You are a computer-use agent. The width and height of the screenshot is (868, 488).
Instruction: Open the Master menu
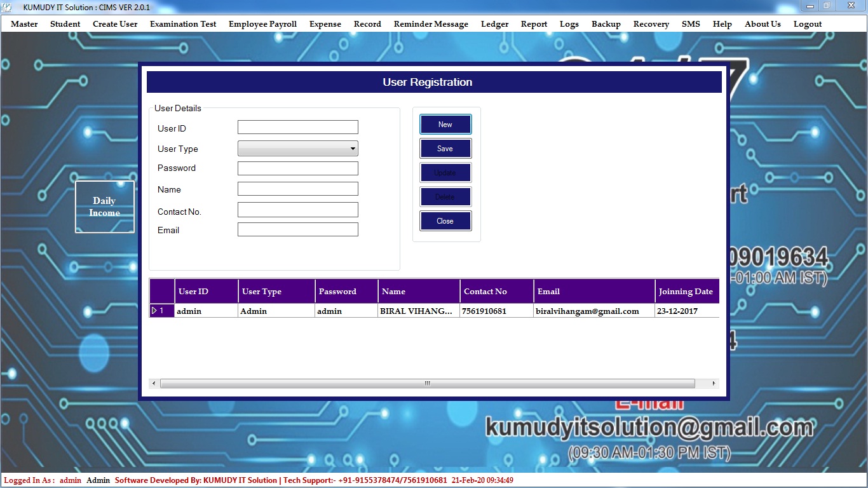coord(24,24)
